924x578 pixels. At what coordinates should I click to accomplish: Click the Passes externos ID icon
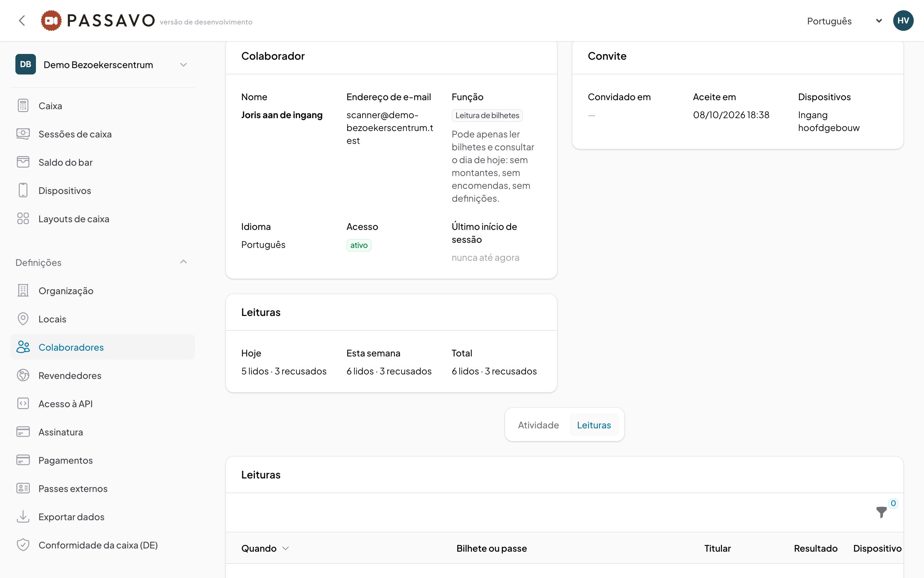[23, 488]
